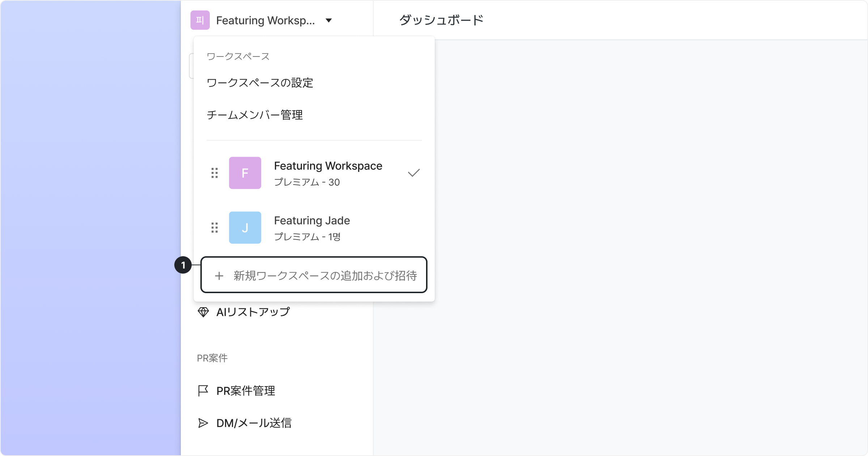Click the drag handle beside Featuring Workspace
Viewport: 868px width, 456px height.
coord(214,173)
